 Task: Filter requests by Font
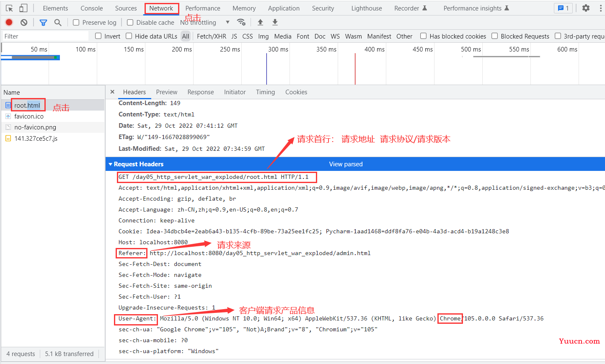(303, 36)
